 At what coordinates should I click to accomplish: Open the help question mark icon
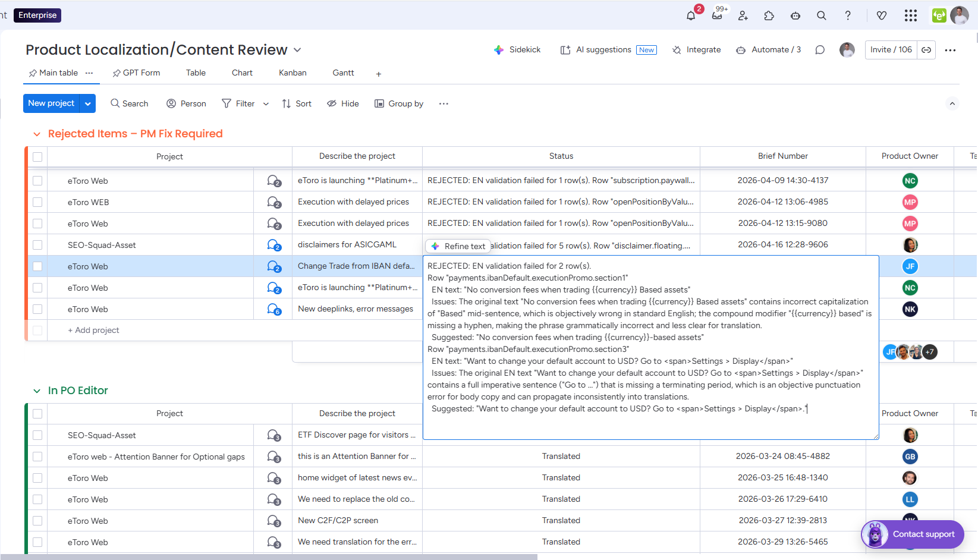tap(848, 15)
